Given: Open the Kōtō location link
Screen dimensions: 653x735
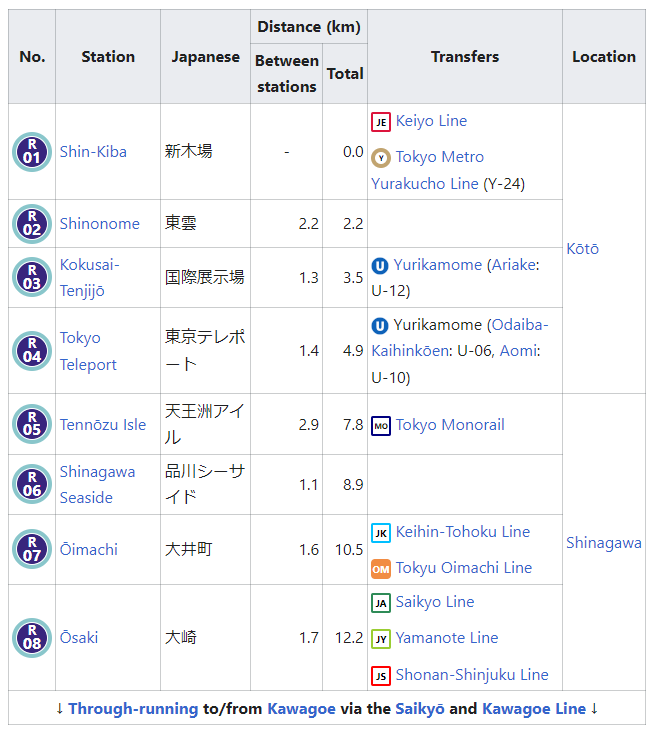Looking at the screenshot, I should pos(583,248).
